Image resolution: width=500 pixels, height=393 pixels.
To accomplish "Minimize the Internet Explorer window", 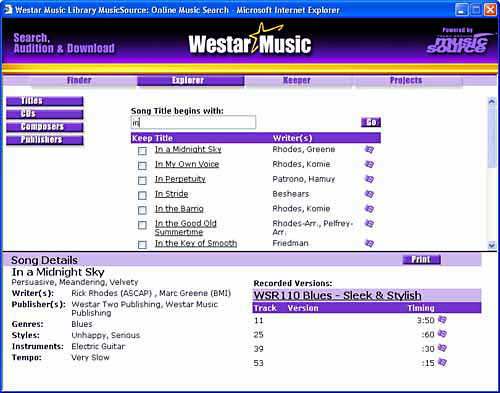I will coord(461,10).
